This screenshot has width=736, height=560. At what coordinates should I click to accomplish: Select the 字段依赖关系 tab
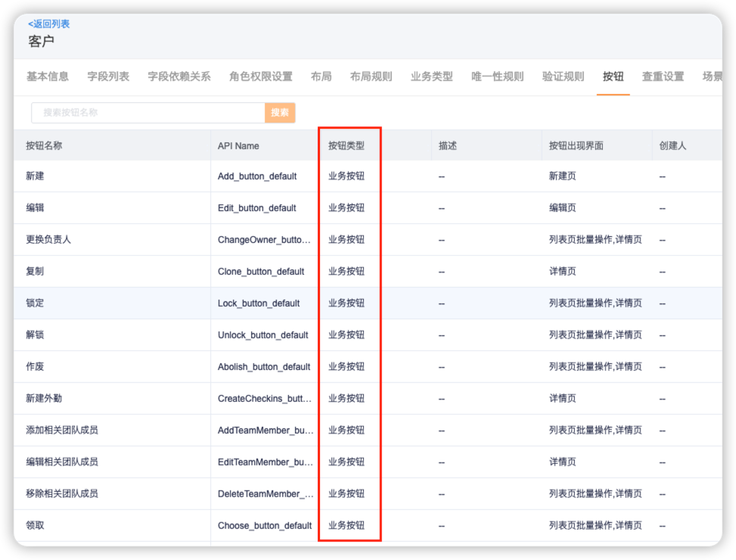(x=179, y=76)
